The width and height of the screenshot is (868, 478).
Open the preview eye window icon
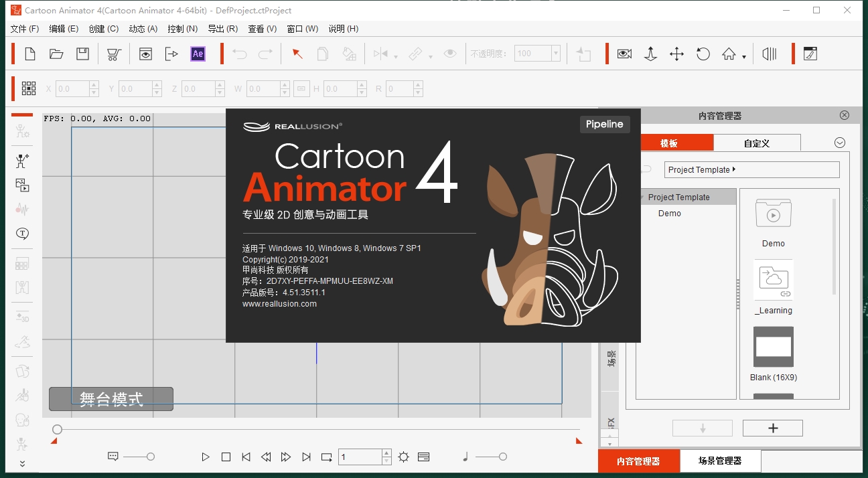(145, 54)
